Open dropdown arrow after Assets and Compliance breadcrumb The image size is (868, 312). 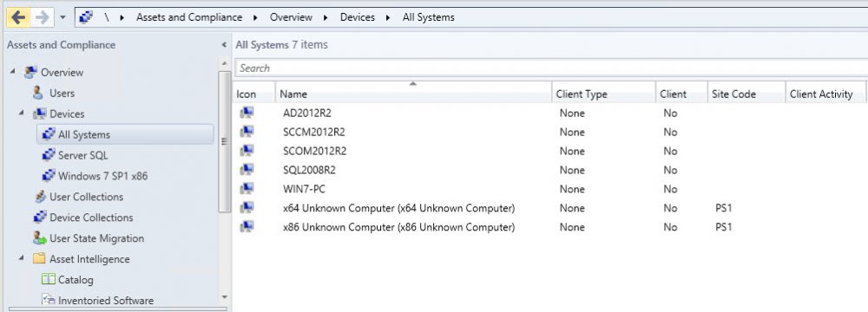(x=256, y=17)
